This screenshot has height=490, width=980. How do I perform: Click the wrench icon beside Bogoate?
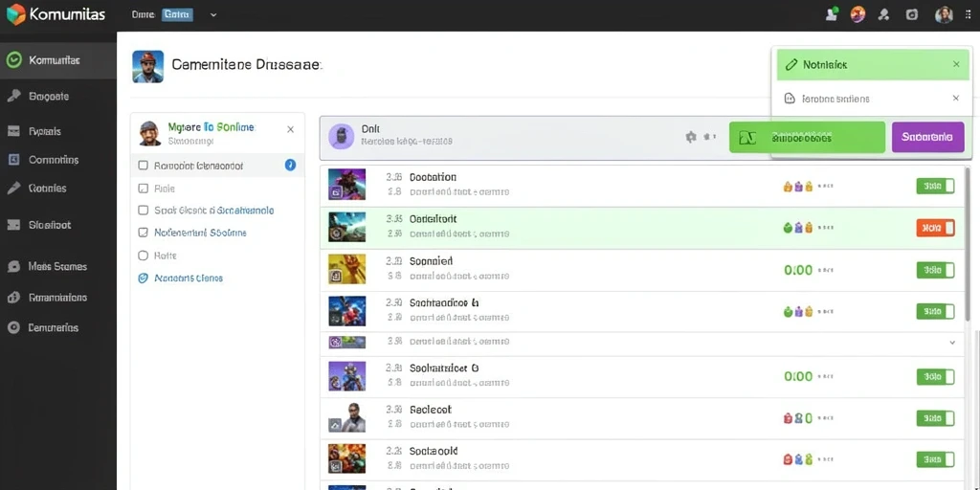pyautogui.click(x=13, y=97)
